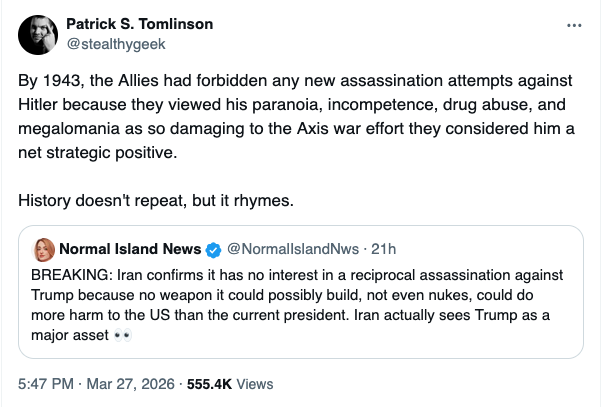
Task: Click the Views label
Action: (x=255, y=383)
